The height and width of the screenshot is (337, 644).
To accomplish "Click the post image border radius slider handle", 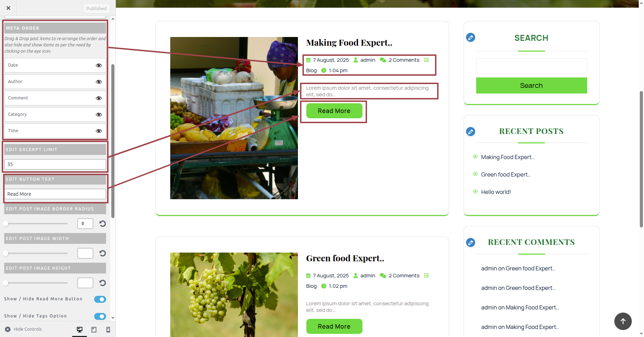I will coord(6,224).
